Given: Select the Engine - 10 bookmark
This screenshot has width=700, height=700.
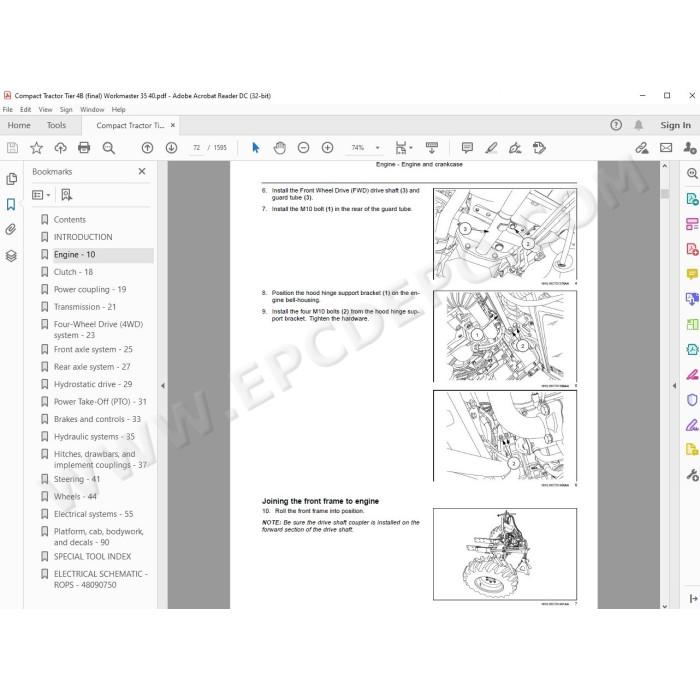Looking at the screenshot, I should (75, 254).
